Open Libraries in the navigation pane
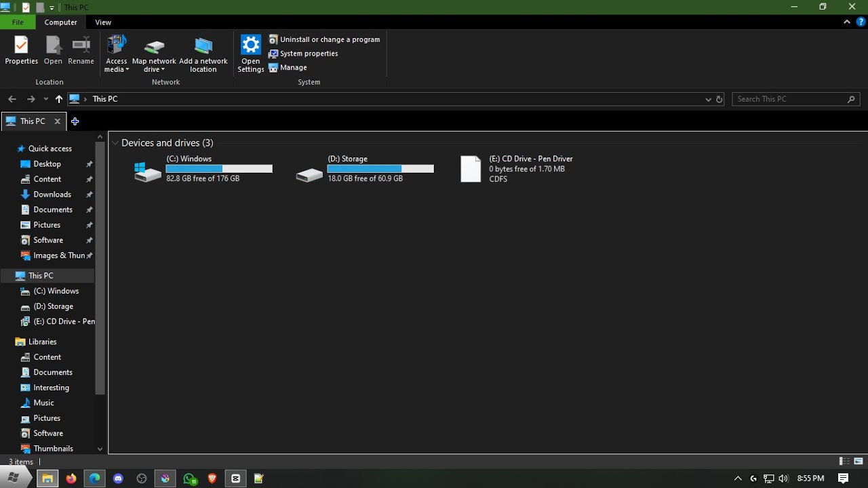This screenshot has width=868, height=488. click(x=43, y=342)
